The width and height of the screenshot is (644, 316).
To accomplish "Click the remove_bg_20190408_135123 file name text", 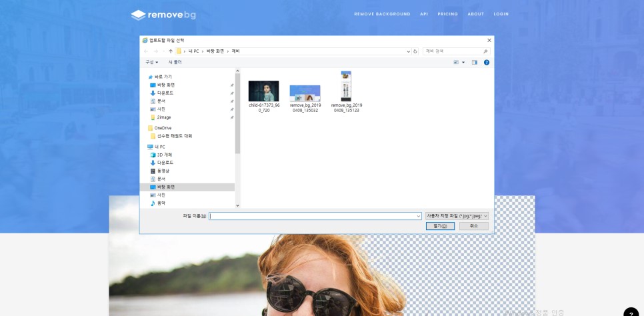I will (x=347, y=107).
